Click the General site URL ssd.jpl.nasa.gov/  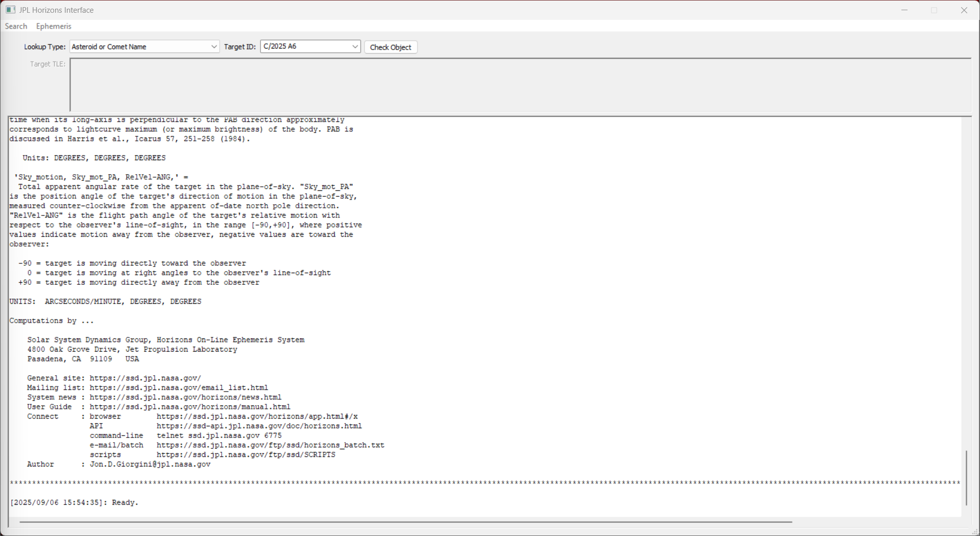(145, 378)
